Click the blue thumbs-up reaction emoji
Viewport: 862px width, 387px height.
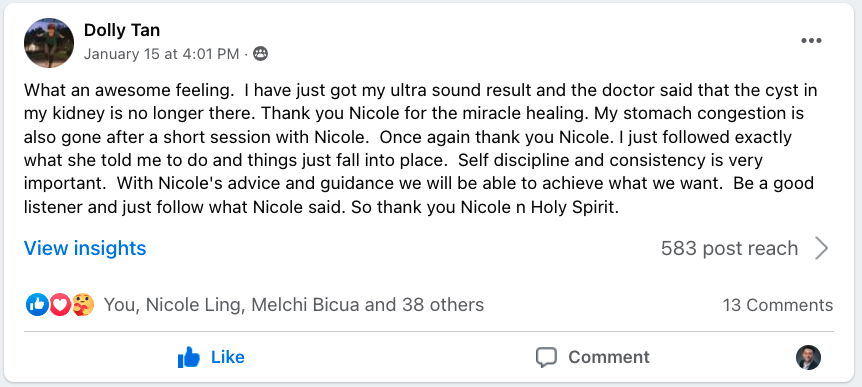point(37,305)
